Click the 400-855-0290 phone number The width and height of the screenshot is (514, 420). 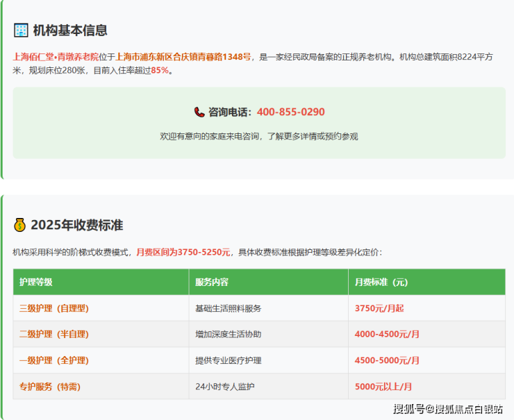coord(290,112)
